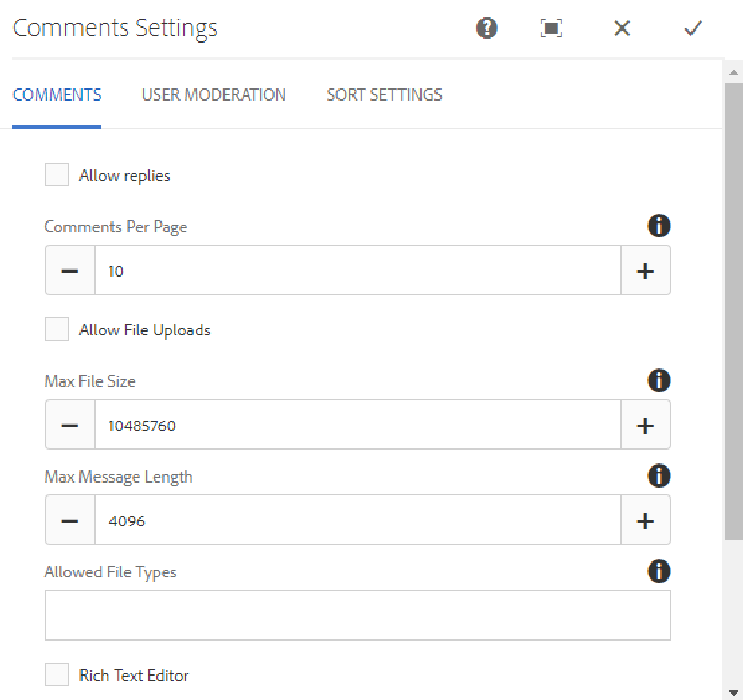Decrease Max Message Length with minus button
Screen dimensions: 743x700
pos(70,521)
